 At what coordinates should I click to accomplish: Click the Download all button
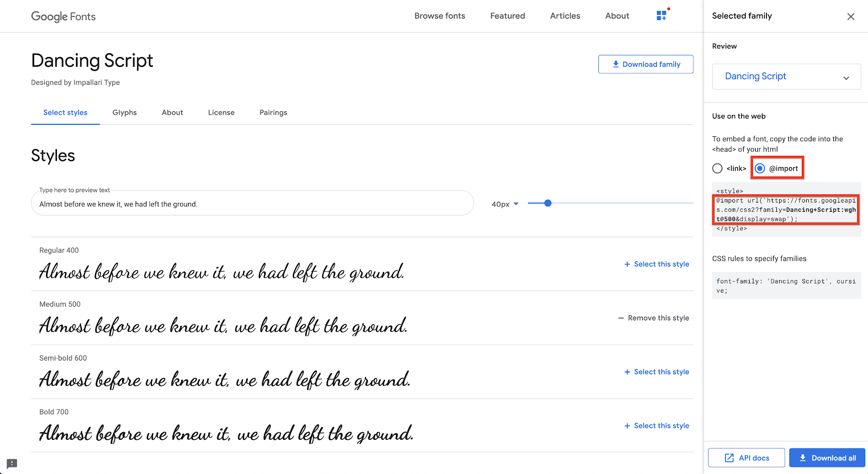pyautogui.click(x=827, y=458)
